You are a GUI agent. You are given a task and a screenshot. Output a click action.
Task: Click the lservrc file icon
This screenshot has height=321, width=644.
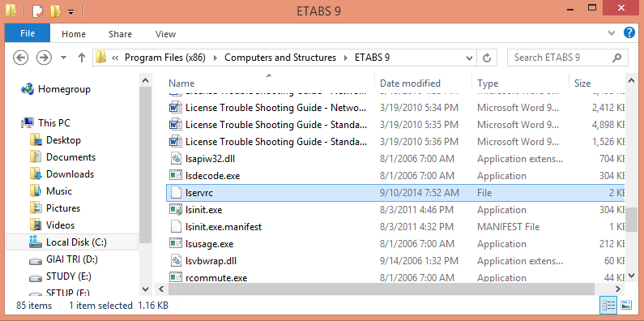click(176, 193)
